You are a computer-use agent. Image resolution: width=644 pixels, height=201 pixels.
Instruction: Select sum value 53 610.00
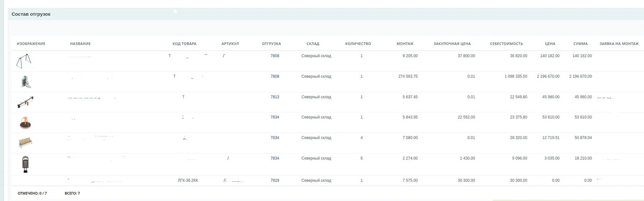tap(583, 117)
